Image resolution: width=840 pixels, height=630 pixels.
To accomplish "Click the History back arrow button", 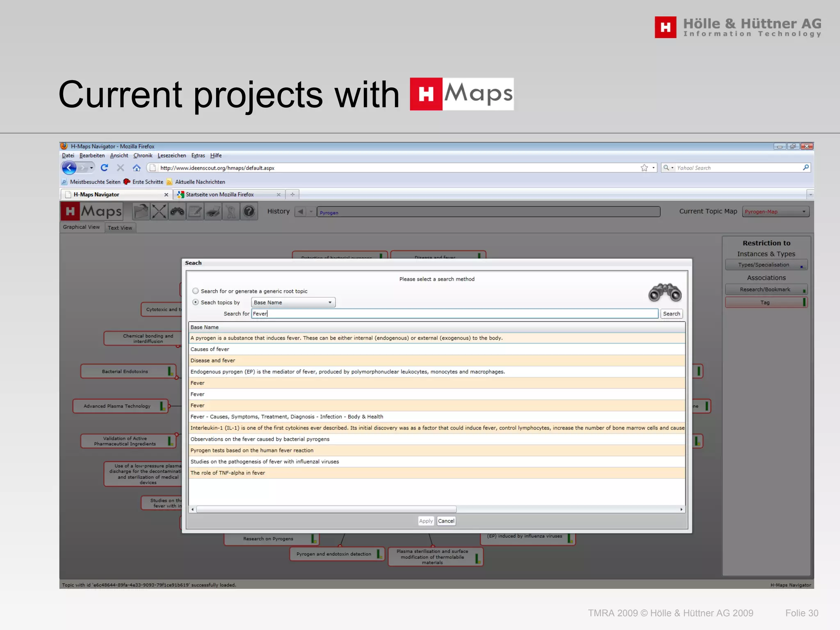I will [x=300, y=212].
